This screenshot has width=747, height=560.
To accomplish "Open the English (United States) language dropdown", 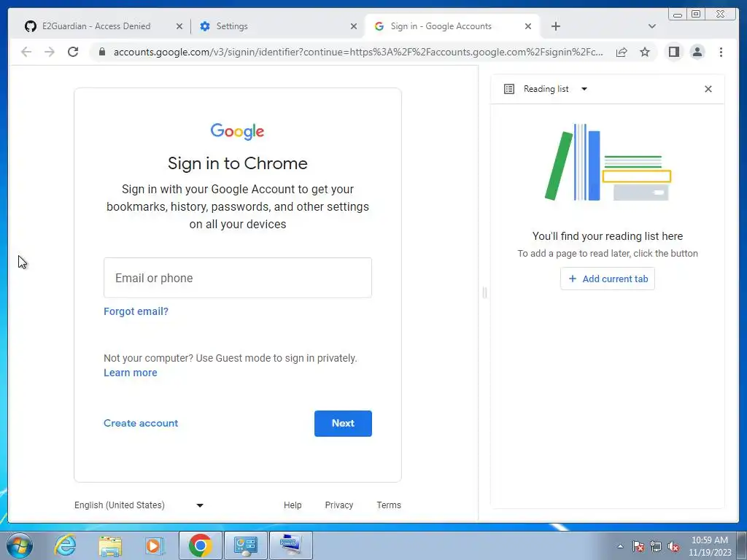I will 139,505.
